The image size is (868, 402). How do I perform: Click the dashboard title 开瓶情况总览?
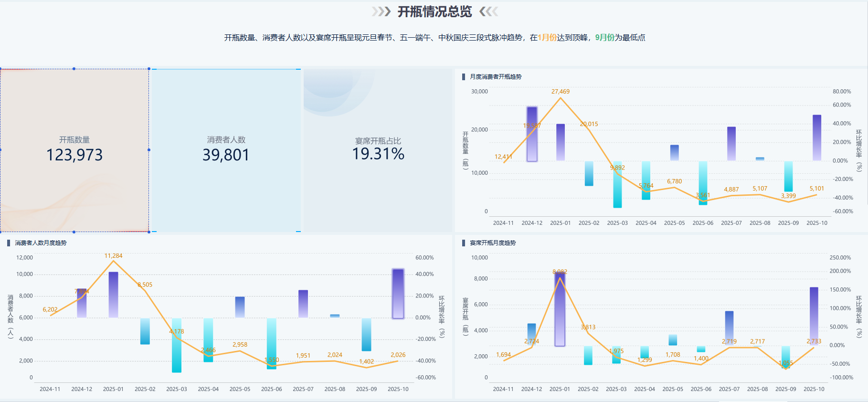click(x=434, y=11)
